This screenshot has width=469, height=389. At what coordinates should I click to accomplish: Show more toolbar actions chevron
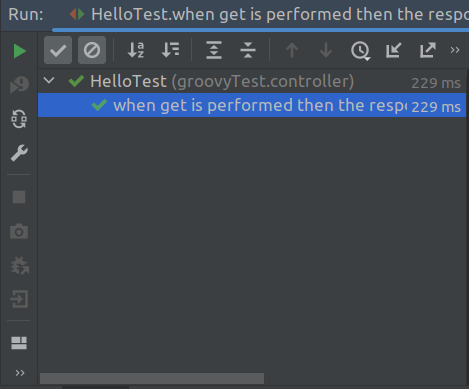pos(455,50)
